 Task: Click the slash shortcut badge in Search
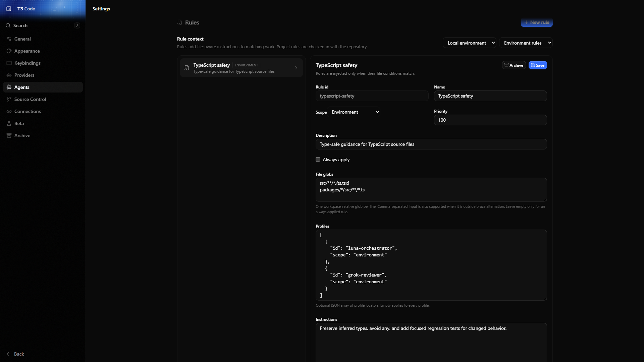(x=77, y=25)
